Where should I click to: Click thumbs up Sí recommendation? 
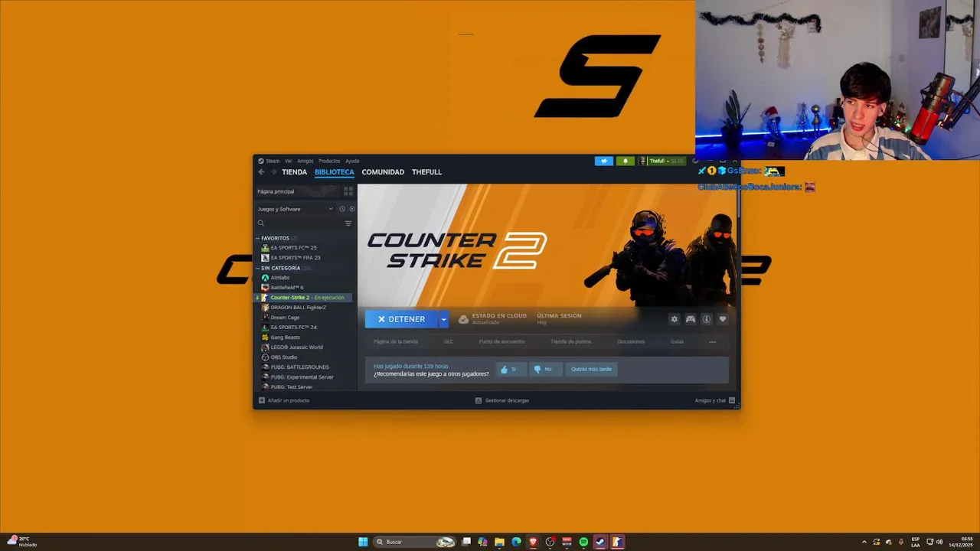(511, 369)
